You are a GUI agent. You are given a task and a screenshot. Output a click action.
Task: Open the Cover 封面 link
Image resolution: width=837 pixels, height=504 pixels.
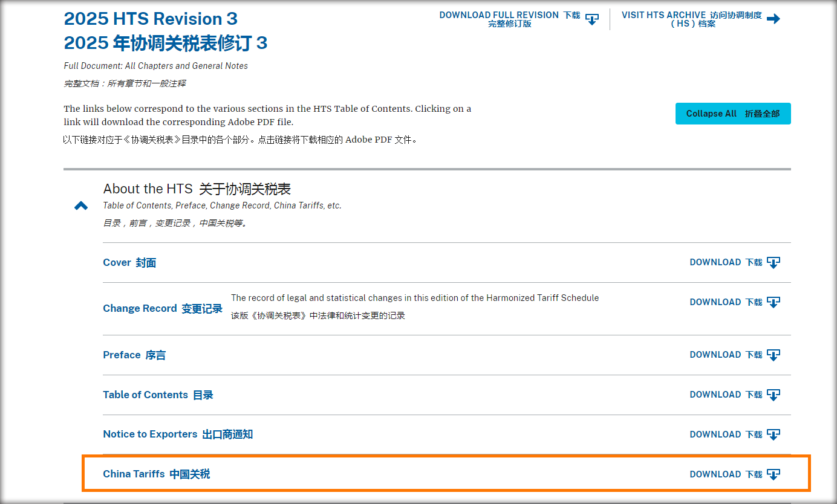click(129, 262)
